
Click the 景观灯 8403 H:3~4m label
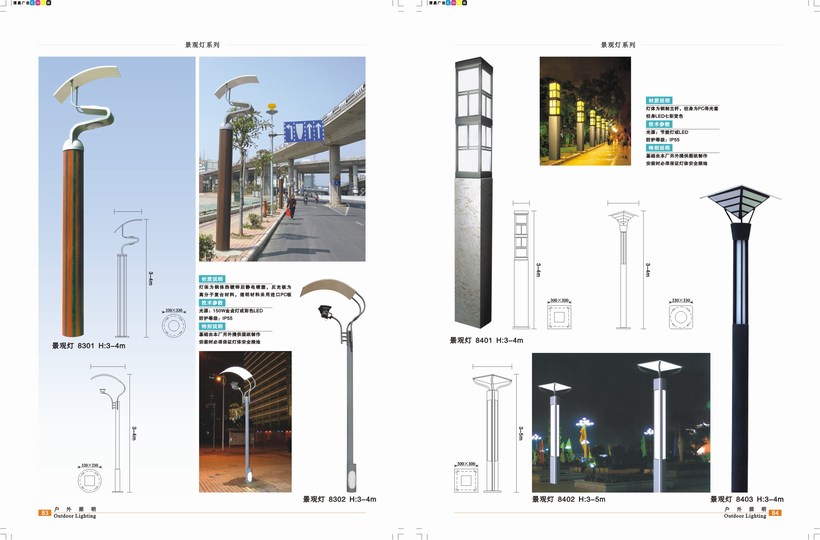click(747, 499)
